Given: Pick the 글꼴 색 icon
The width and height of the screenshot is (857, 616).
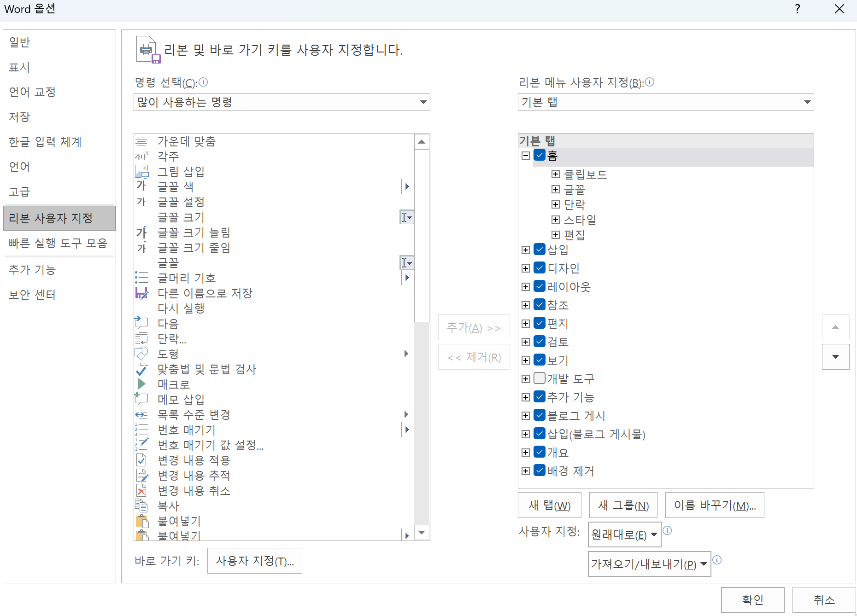Looking at the screenshot, I should (x=141, y=186).
